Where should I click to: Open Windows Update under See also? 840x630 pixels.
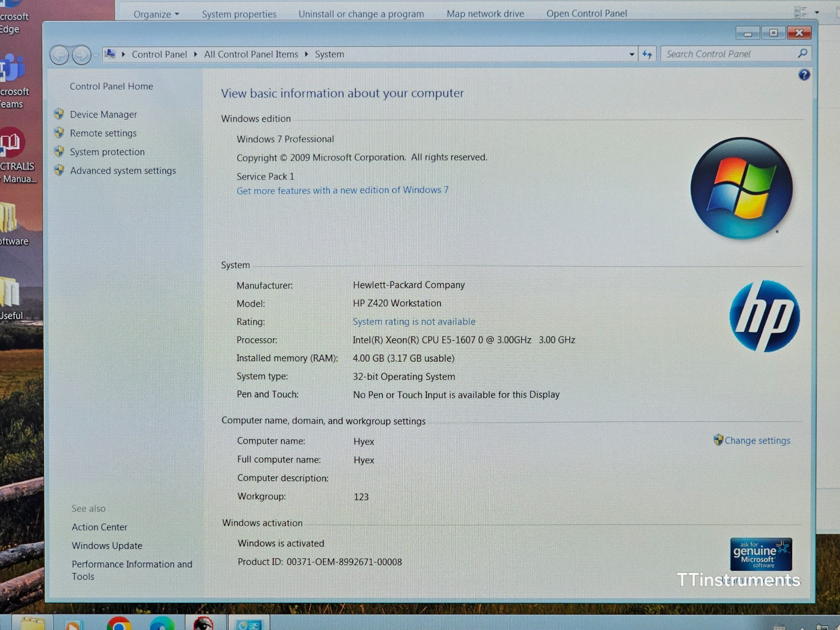(x=107, y=545)
